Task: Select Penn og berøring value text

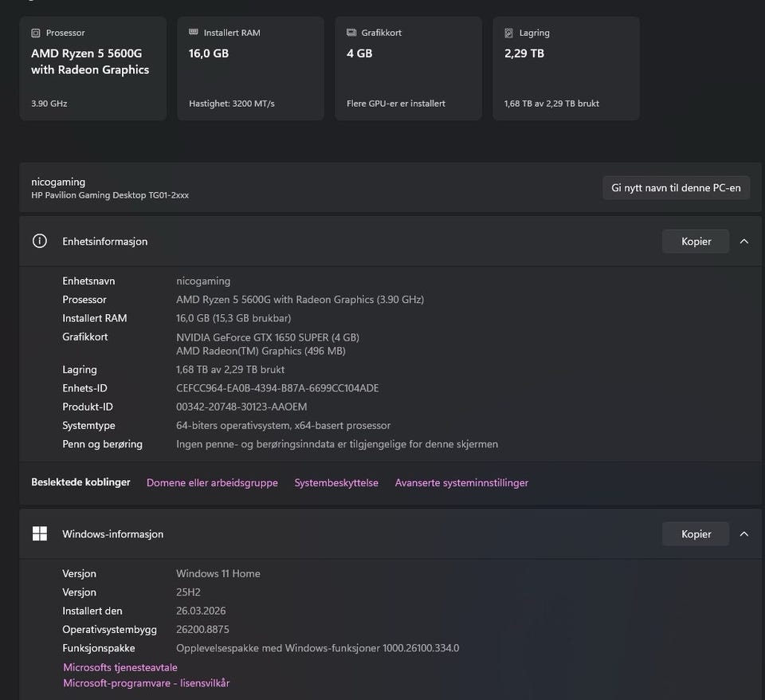Action: coord(337,444)
